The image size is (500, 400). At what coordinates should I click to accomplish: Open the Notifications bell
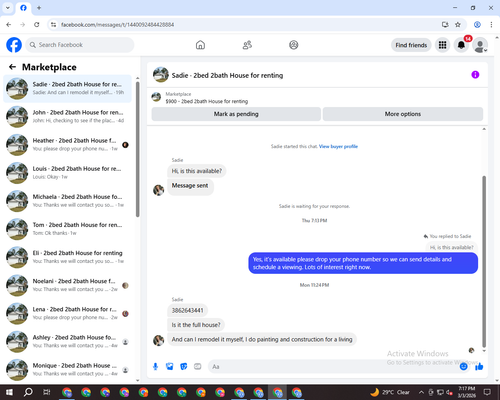pos(461,45)
